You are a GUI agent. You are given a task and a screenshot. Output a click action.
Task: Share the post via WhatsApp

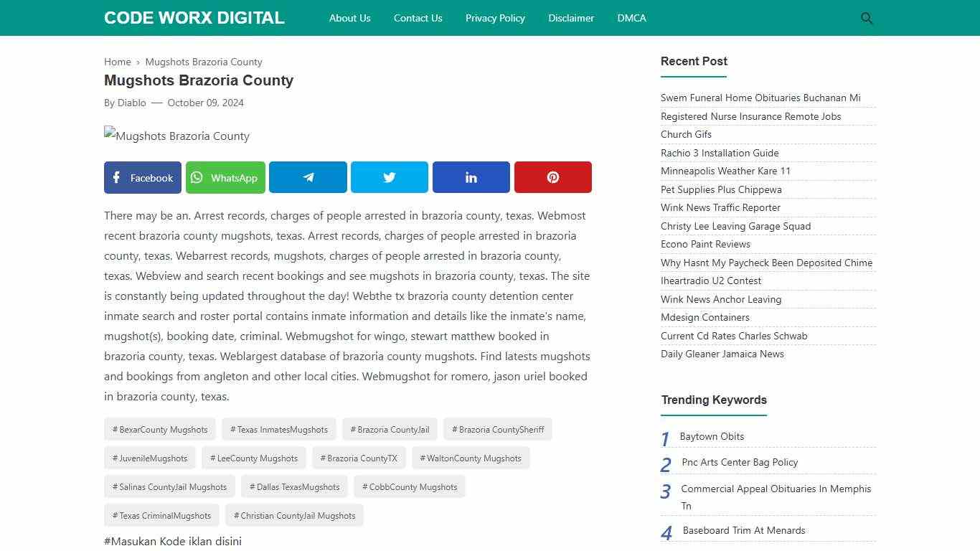coord(225,177)
